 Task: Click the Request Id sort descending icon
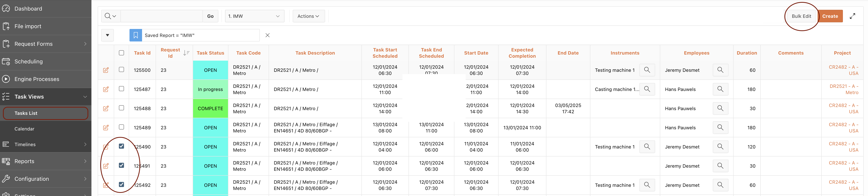click(x=186, y=53)
